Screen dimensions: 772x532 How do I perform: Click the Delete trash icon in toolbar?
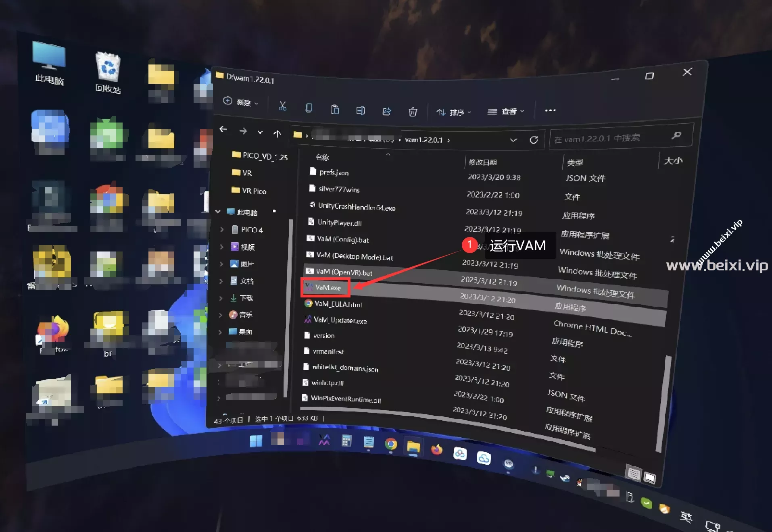pyautogui.click(x=413, y=112)
